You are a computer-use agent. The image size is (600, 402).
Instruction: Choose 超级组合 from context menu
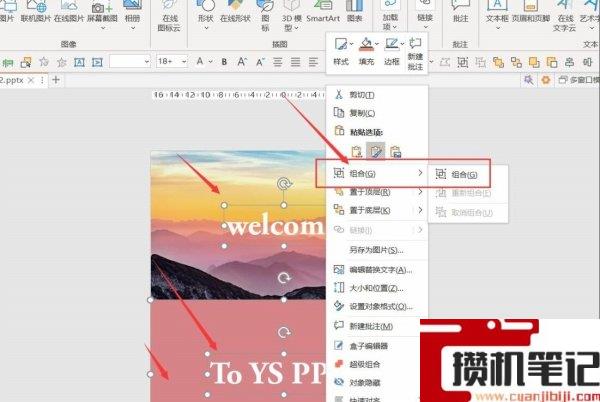375,364
